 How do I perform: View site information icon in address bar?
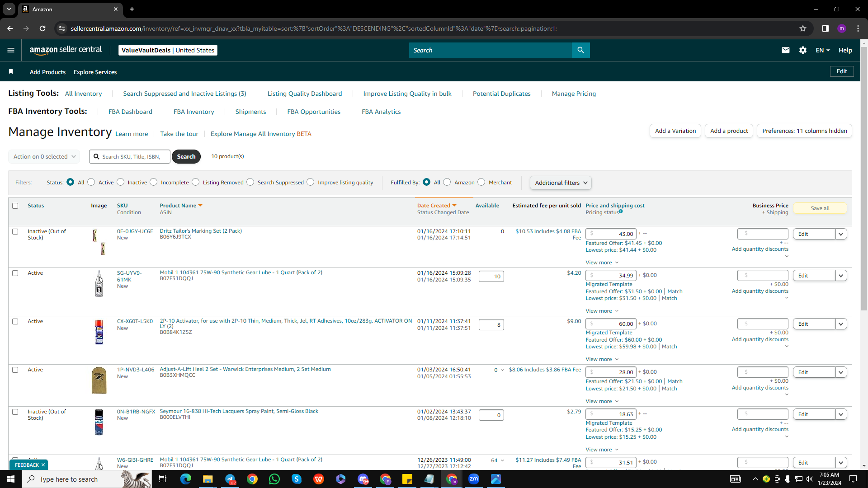[62, 28]
